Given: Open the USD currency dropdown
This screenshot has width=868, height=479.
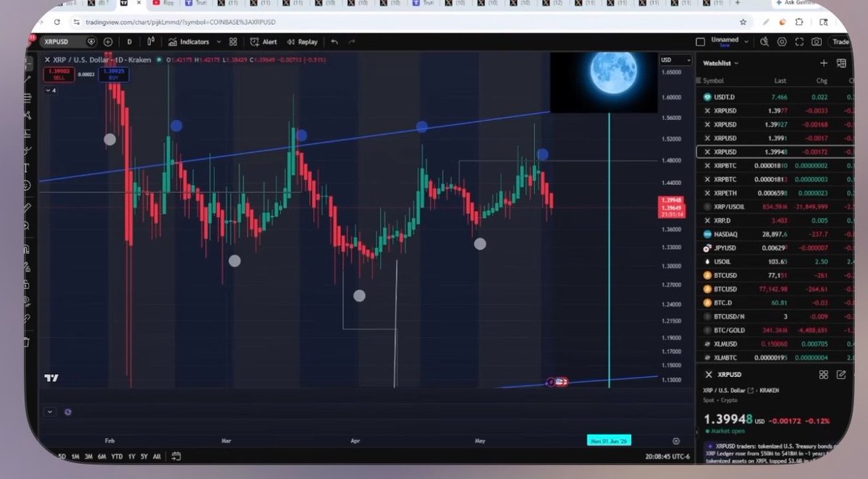Looking at the screenshot, I should (675, 60).
